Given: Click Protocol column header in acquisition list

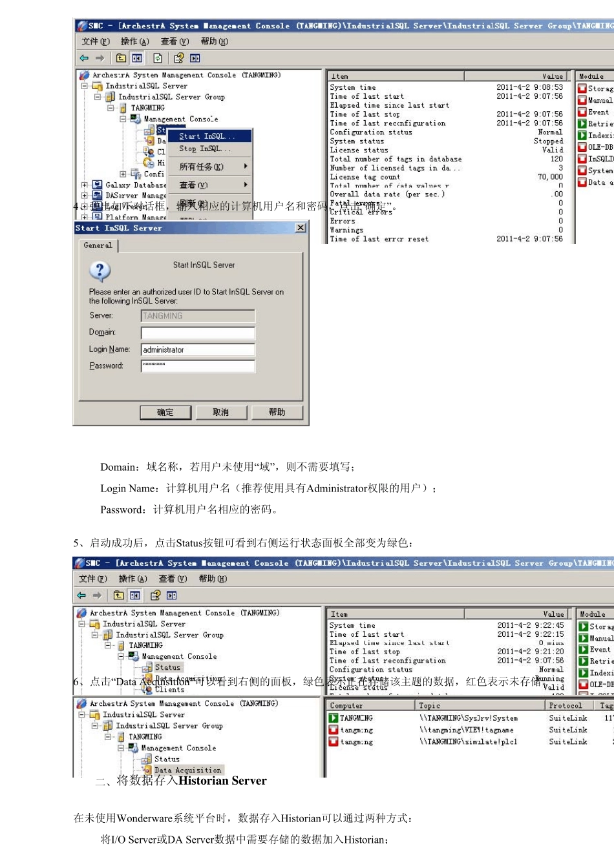Looking at the screenshot, I should (x=571, y=706).
